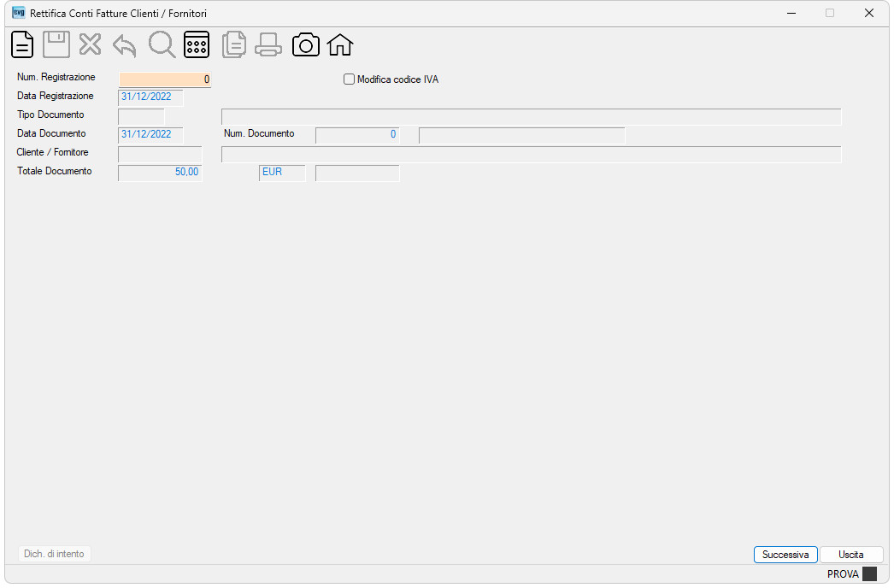
Task: Enable the Modifica codice IVA checkbox
Action: pos(349,79)
